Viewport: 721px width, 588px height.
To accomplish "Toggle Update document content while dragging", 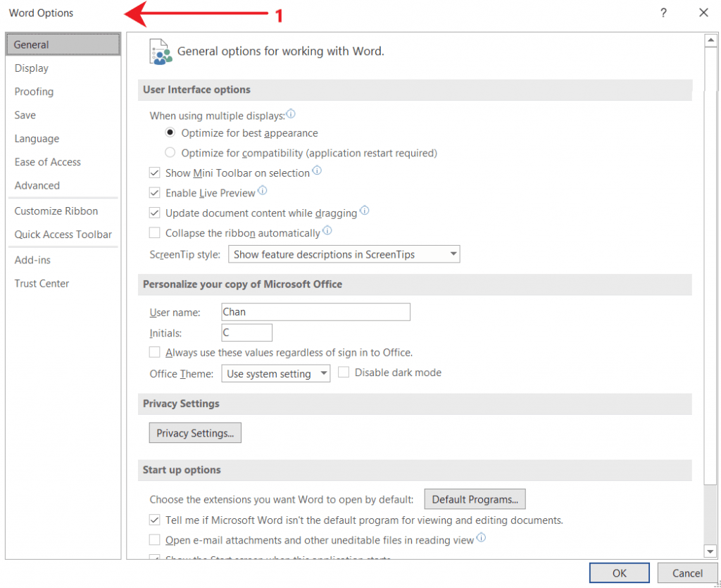I will click(x=154, y=213).
